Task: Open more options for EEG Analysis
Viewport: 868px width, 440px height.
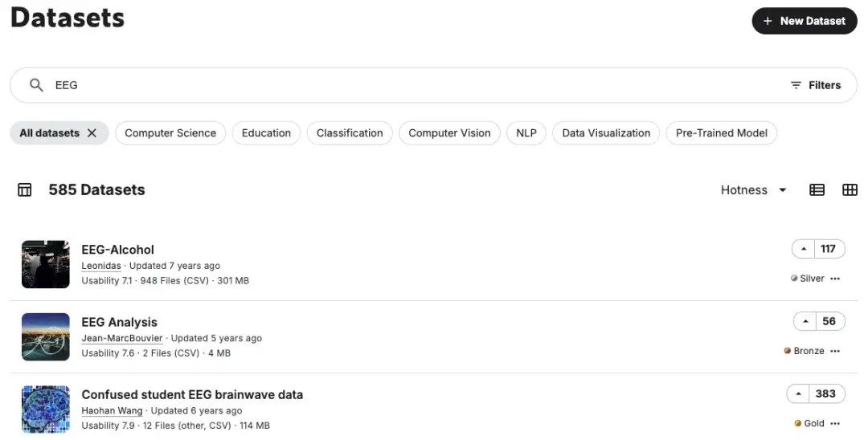Action: [835, 351]
